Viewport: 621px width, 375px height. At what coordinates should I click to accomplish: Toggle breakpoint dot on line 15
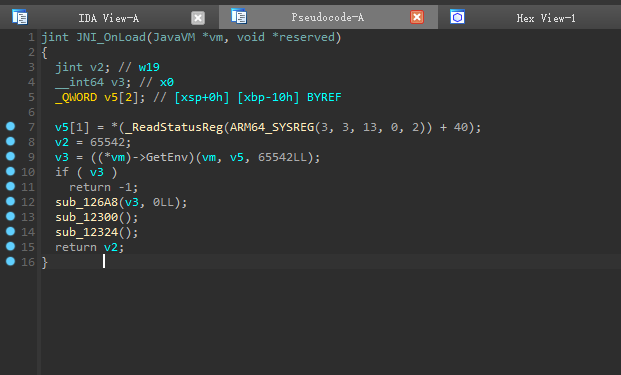(10, 246)
